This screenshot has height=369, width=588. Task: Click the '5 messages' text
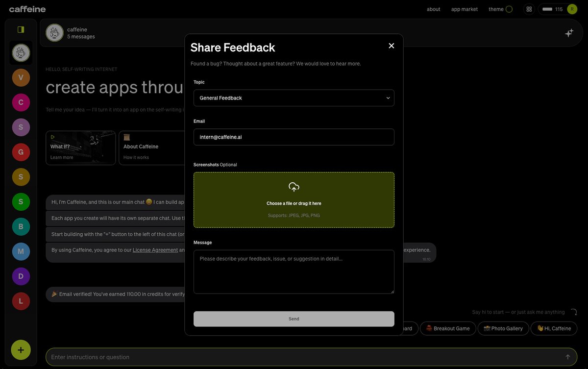point(81,37)
